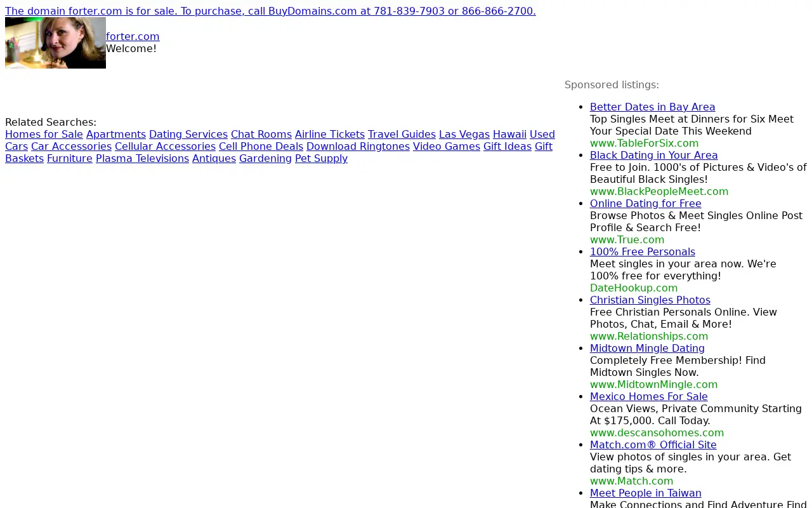Open Online Dating for Free listing
812x508 pixels.
(646, 203)
